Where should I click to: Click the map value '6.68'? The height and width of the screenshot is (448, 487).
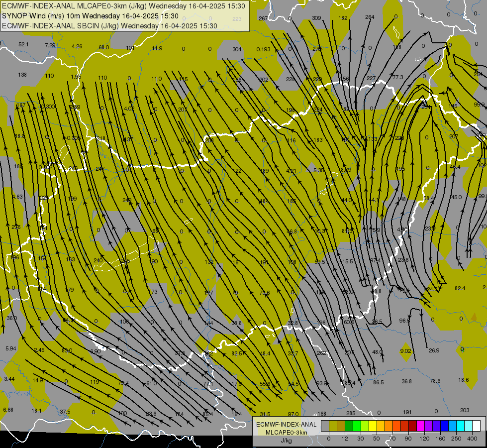(8, 410)
